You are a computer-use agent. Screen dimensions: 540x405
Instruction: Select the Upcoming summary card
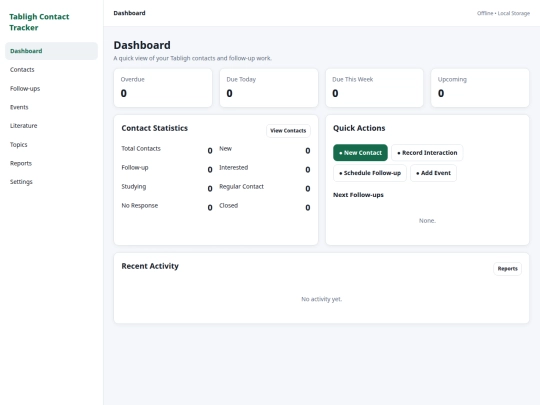480,88
